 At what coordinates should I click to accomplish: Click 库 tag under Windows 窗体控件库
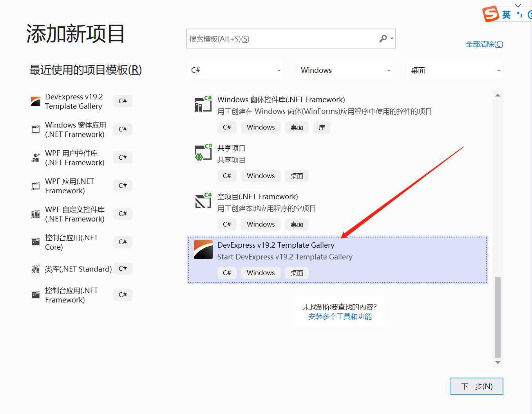click(322, 128)
